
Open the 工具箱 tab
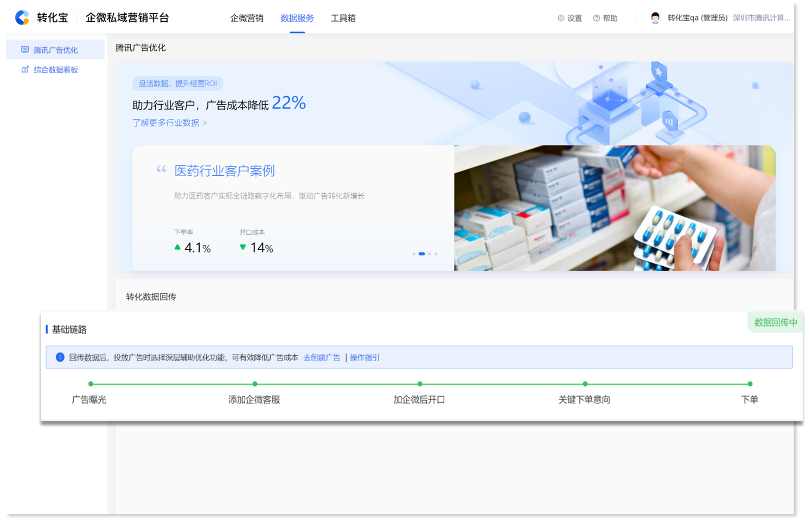point(343,18)
